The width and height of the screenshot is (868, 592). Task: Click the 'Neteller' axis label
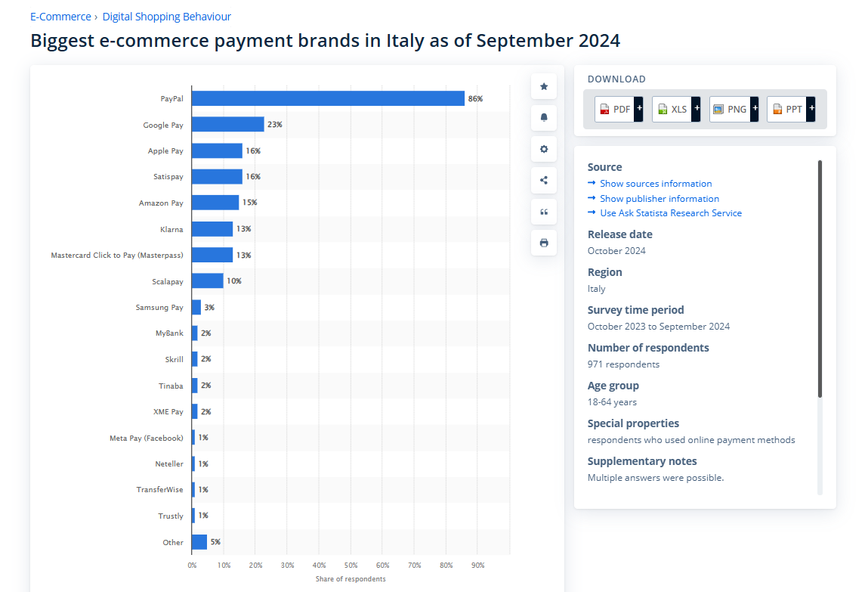pos(168,464)
